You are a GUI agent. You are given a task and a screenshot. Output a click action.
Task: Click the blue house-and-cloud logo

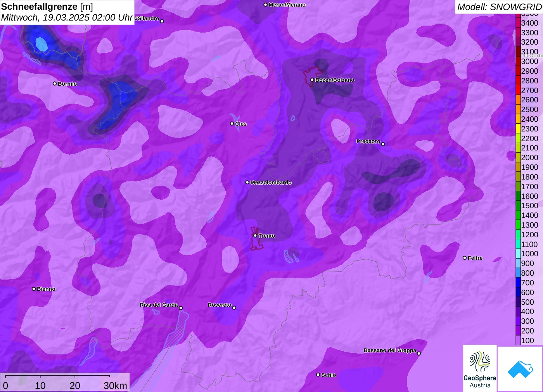520,369
